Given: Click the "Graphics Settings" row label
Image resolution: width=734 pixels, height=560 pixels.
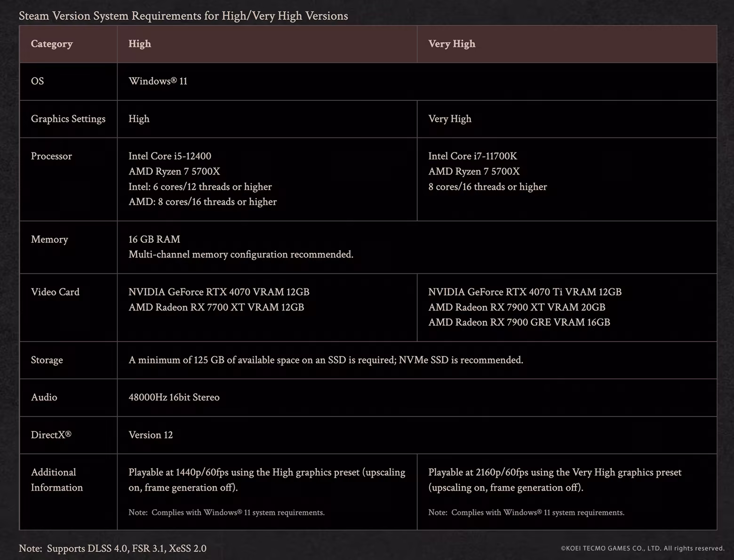Looking at the screenshot, I should point(68,119).
